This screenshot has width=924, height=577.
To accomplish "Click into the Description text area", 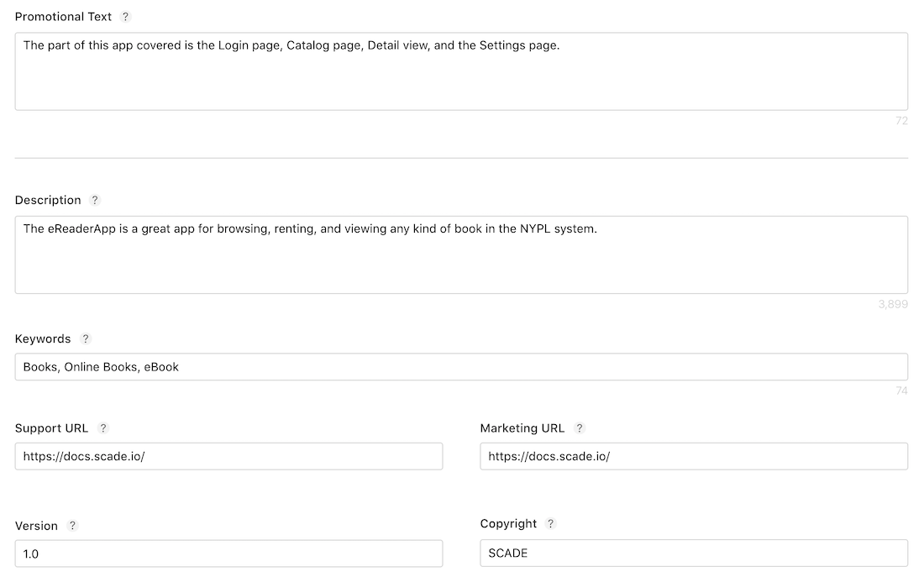I will click(461, 254).
